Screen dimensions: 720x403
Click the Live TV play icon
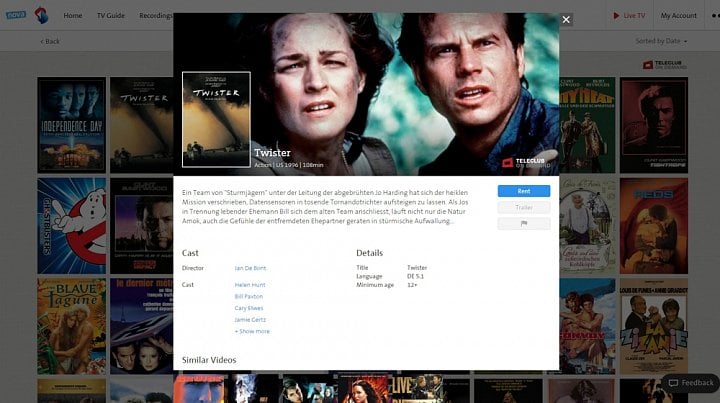coord(616,16)
